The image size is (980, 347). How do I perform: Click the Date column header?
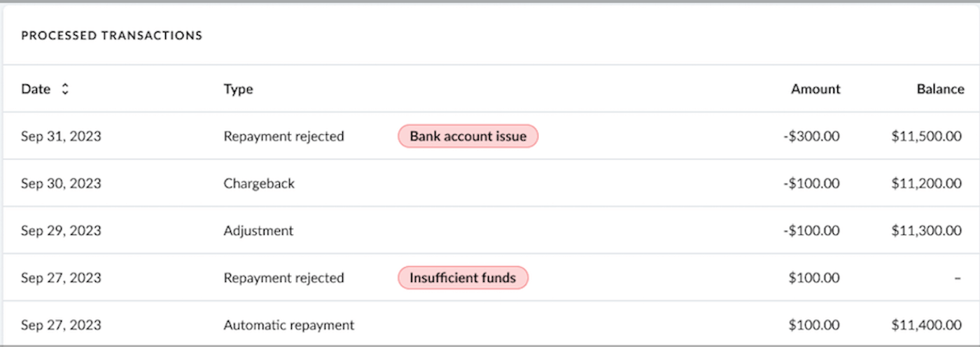(36, 89)
